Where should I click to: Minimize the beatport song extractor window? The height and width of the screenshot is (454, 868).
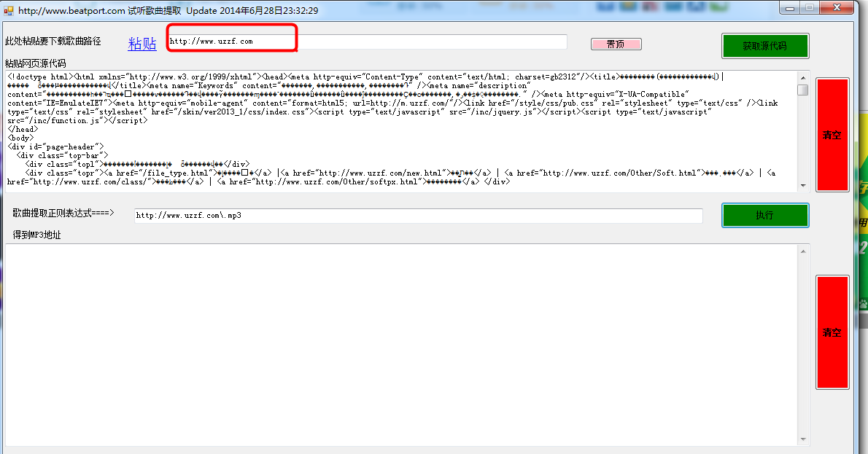(790, 8)
